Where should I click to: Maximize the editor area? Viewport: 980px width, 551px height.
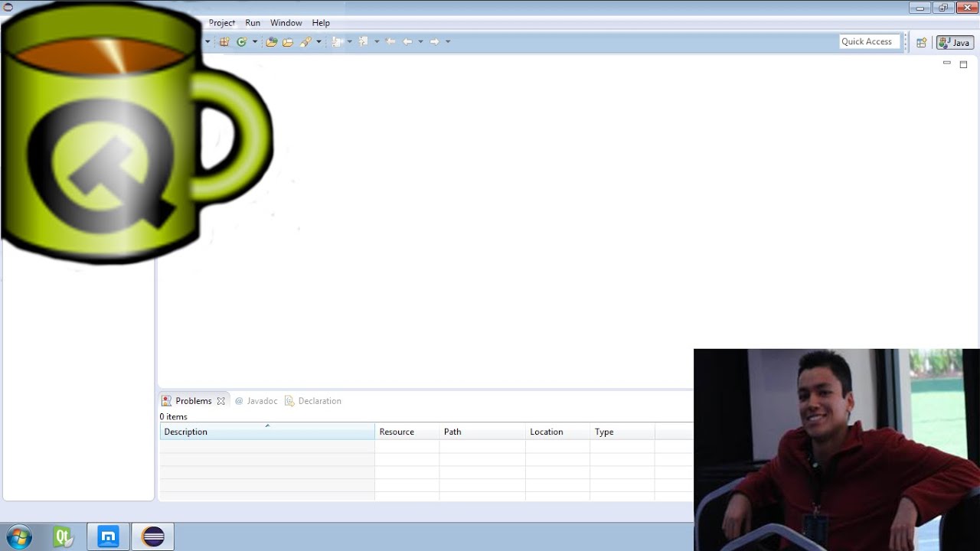963,64
